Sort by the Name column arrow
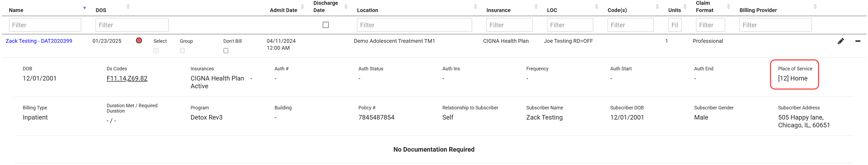 tap(85, 8)
